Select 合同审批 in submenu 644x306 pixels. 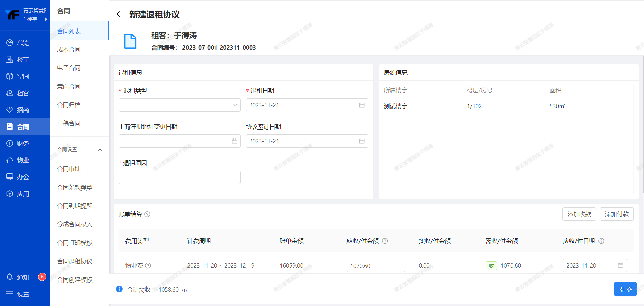click(69, 169)
